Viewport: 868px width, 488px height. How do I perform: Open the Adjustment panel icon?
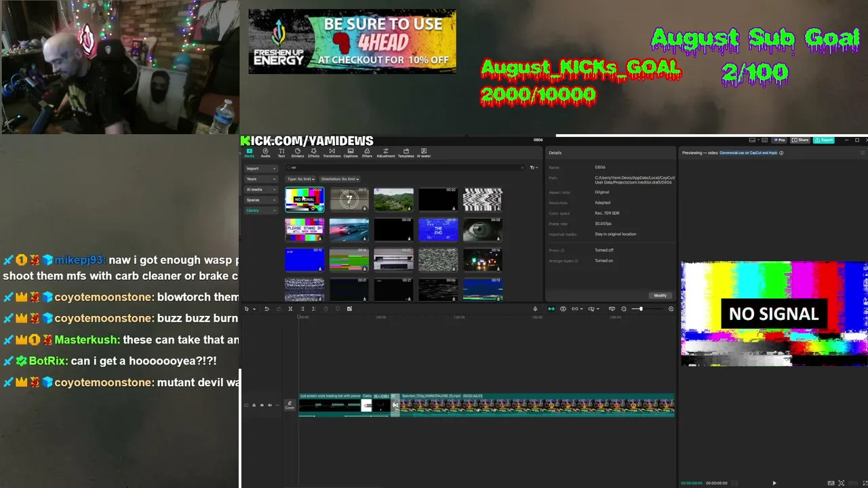pyautogui.click(x=386, y=152)
